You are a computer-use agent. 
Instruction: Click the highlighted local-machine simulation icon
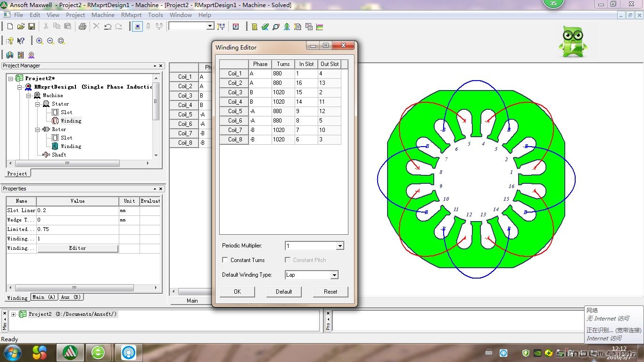(x=137, y=26)
